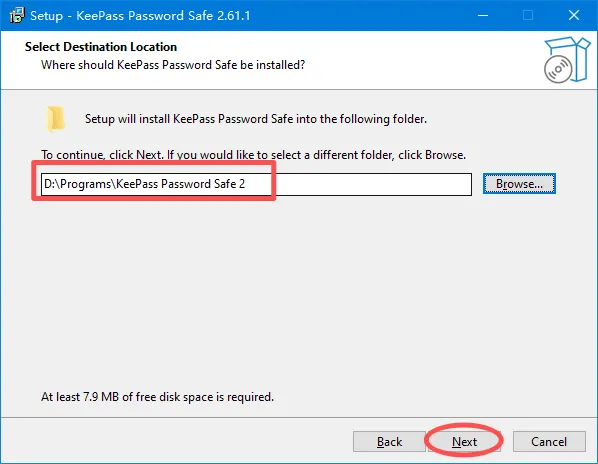598x464 pixels.
Task: Click the greyed-out maximize button
Action: [528, 16]
